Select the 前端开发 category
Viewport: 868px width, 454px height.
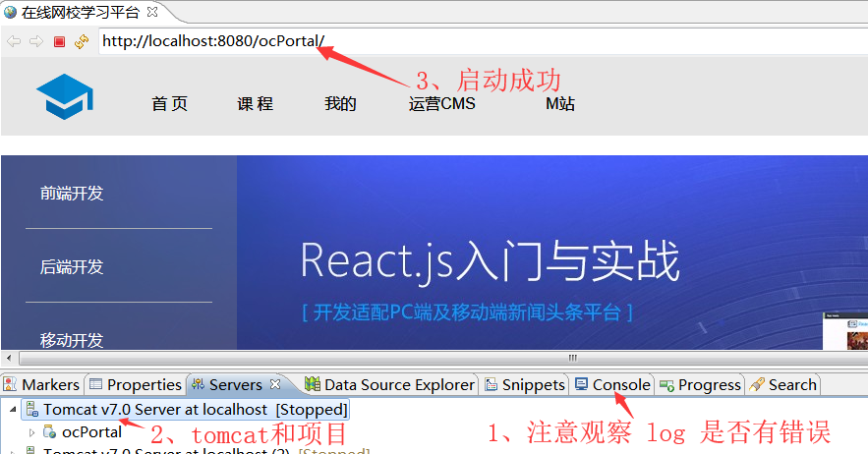click(72, 194)
